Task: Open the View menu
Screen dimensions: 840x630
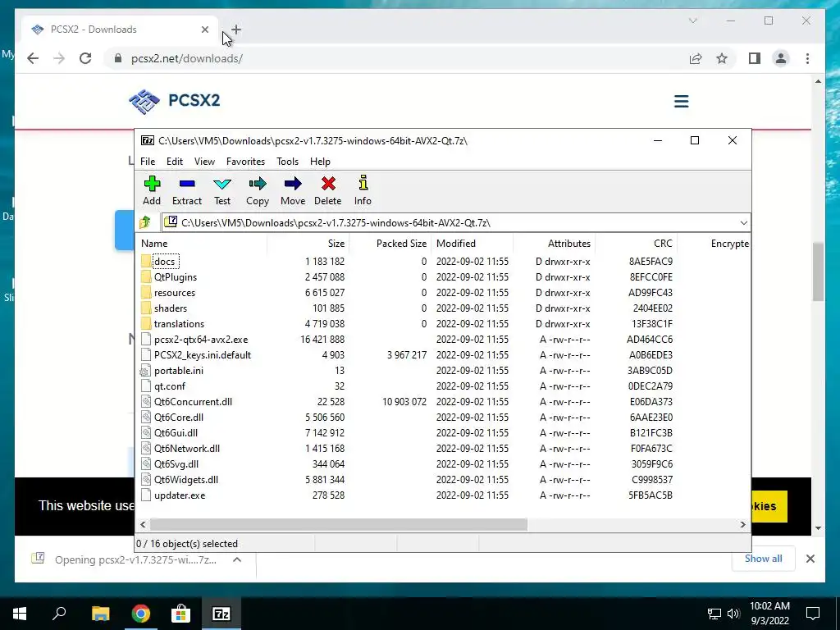Action: click(x=204, y=162)
